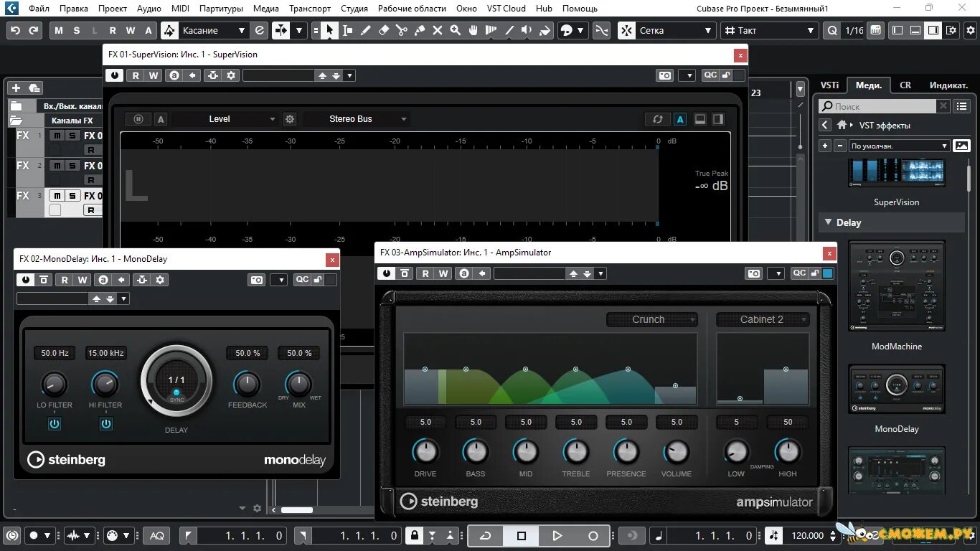Bypass the MonoDelay effect power button
Screen dimensions: 980x551
click(26, 280)
